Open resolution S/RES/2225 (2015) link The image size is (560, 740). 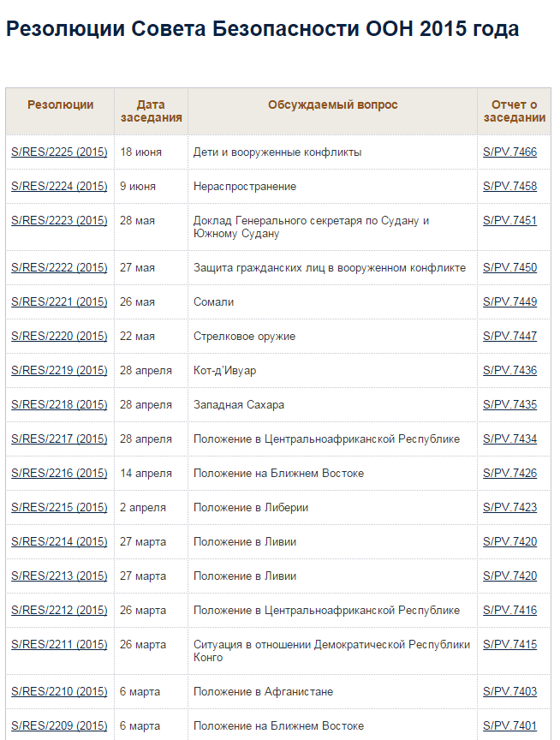pyautogui.click(x=59, y=152)
